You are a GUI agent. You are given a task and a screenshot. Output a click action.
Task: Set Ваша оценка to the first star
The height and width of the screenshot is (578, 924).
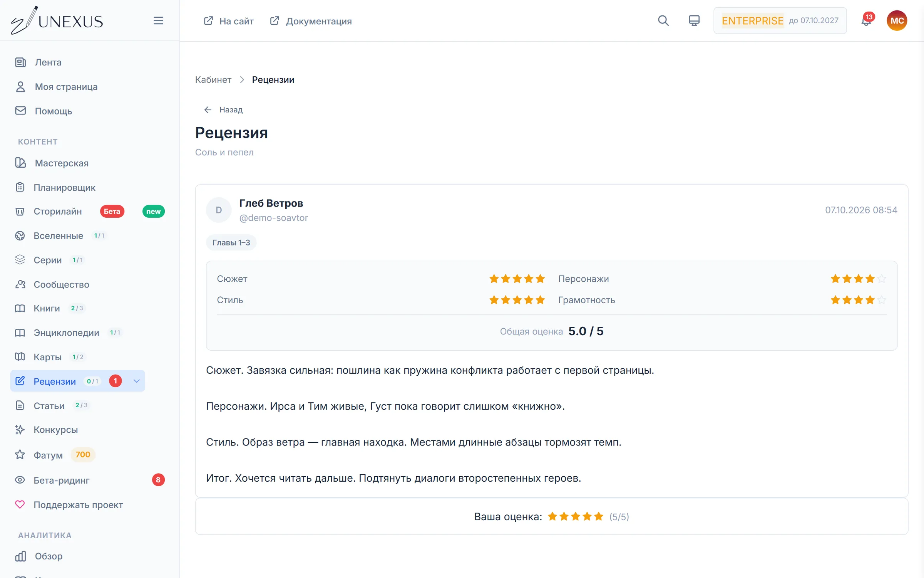(x=552, y=516)
